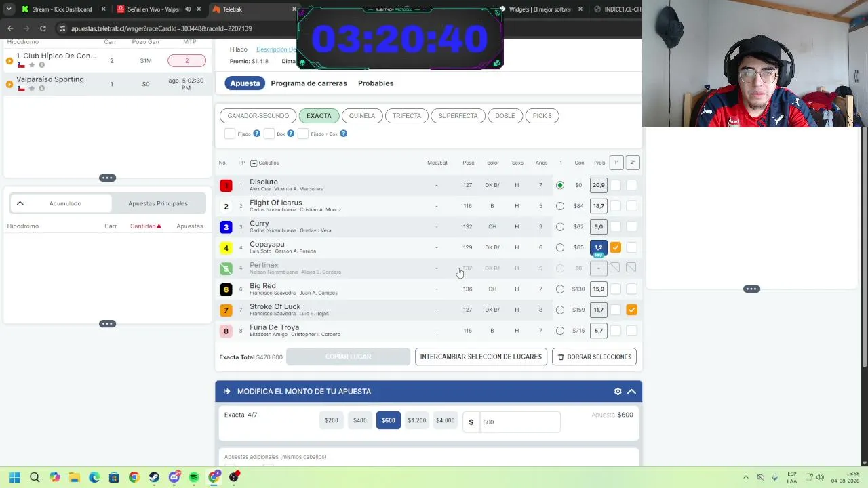Select all second-place column header 2°

tap(632, 163)
